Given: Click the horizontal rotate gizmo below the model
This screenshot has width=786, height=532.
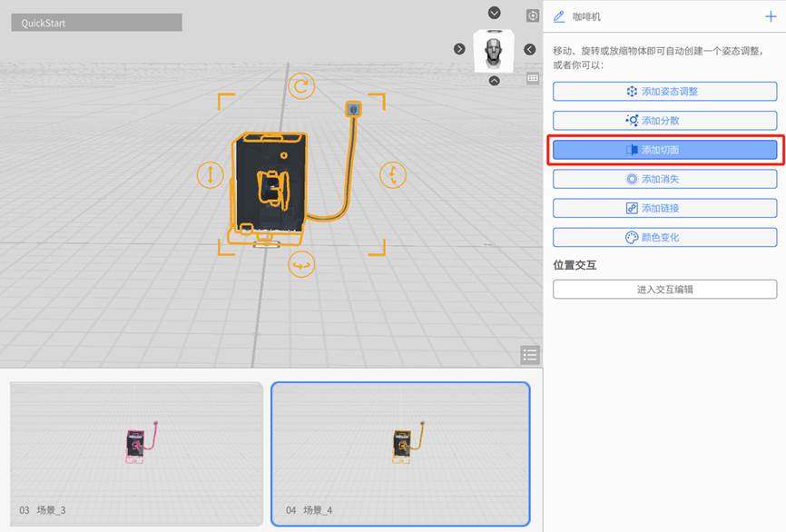Looking at the screenshot, I should [301, 264].
